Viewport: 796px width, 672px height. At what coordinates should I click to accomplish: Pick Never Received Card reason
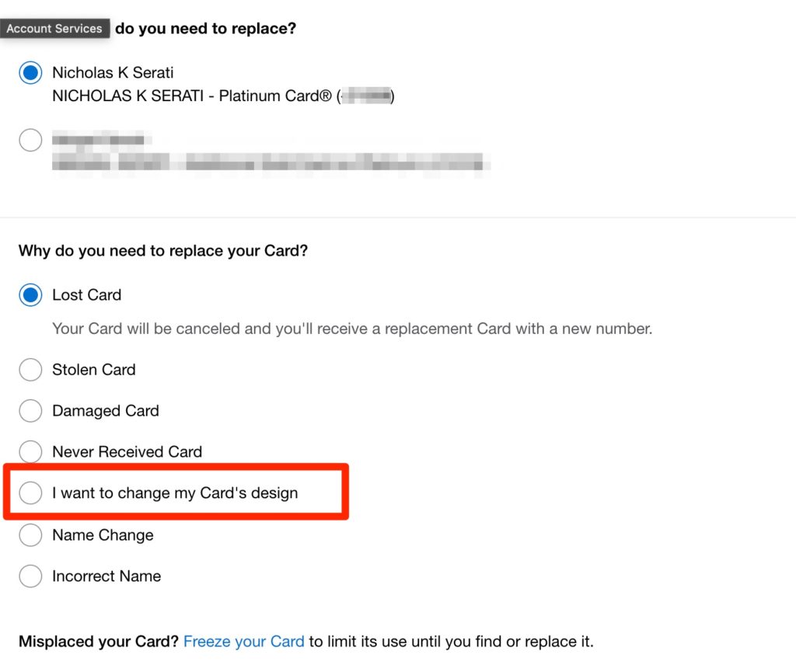[30, 451]
